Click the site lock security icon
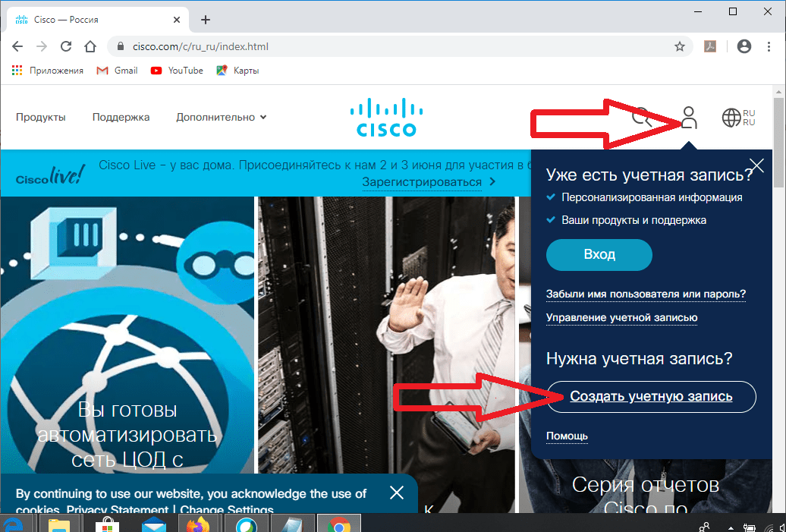 tap(121, 46)
